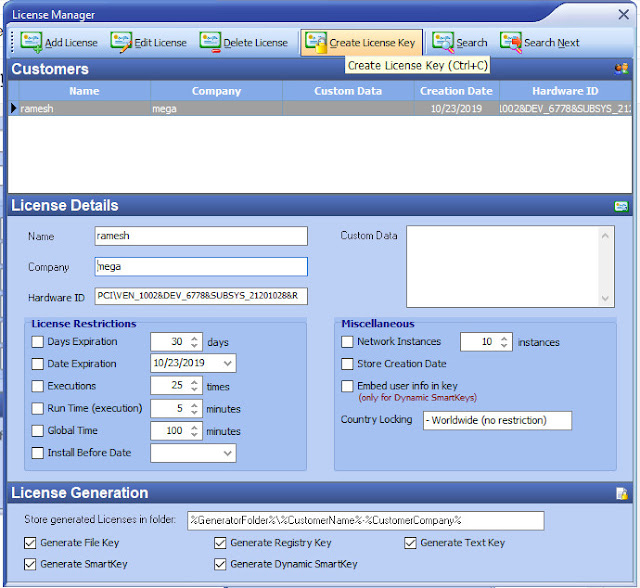This screenshot has width=640, height=588.
Task: Tick the Run Time (execution) checkbox
Action: 38,408
